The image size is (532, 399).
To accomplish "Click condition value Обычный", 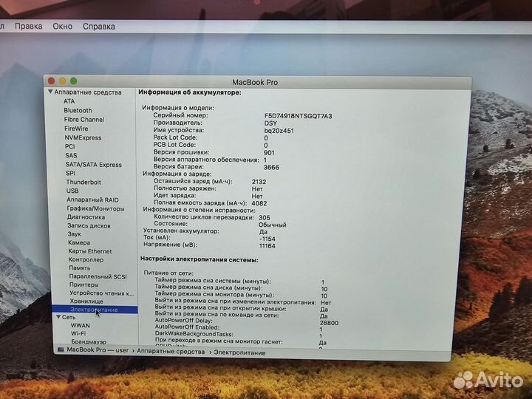I will (273, 225).
